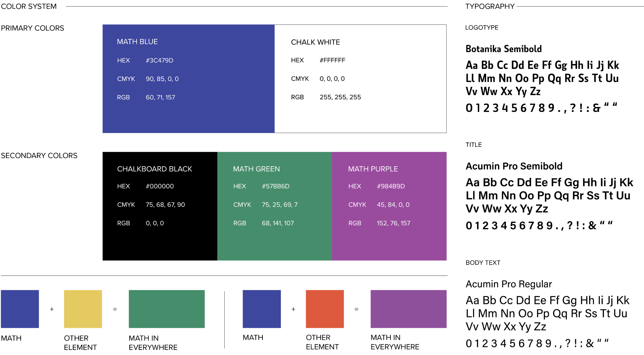The width and height of the screenshot is (644, 355).
Task: Click the Math Purple hex code #984B9D
Action: click(x=390, y=186)
